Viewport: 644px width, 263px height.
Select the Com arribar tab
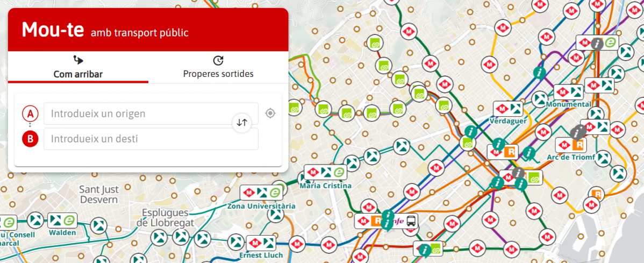[x=78, y=68]
